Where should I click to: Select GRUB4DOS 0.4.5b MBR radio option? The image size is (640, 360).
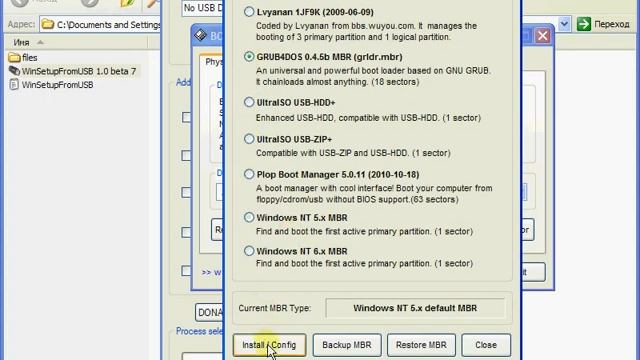pyautogui.click(x=249, y=57)
